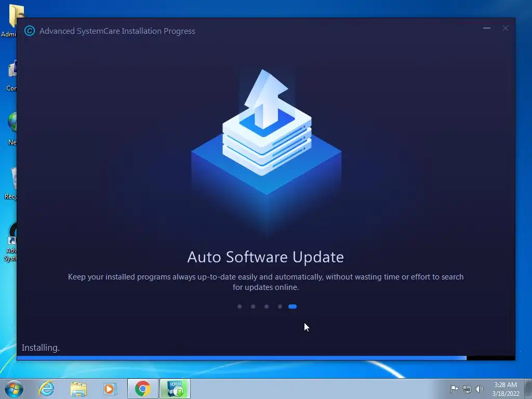Select the third slide indicator dot
This screenshot has width=532, height=399.
pyautogui.click(x=267, y=307)
